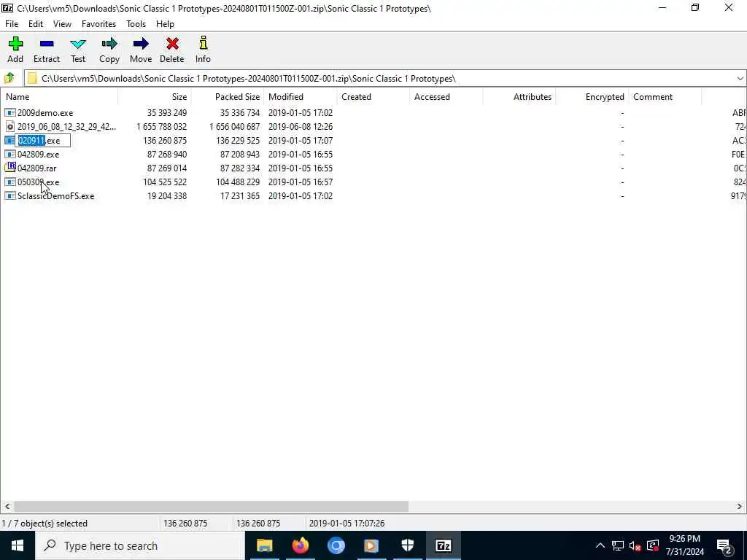
Task: Open the Edit menu
Action: click(x=36, y=24)
